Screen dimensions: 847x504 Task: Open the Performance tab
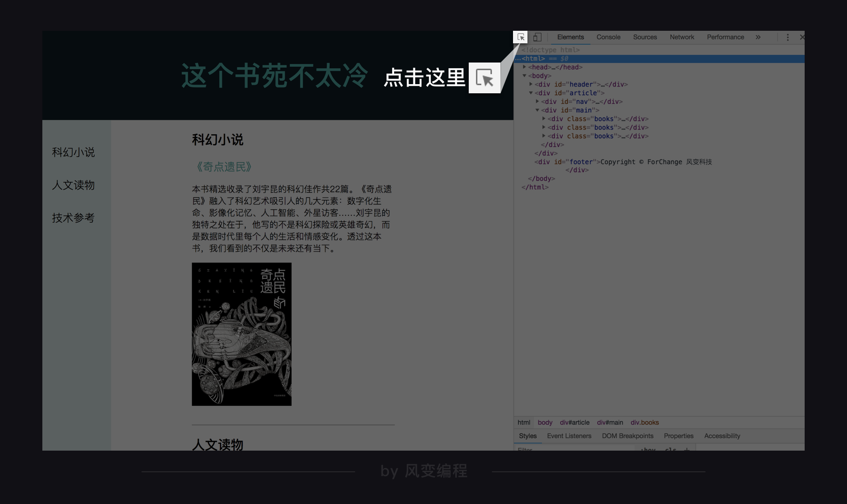725,37
